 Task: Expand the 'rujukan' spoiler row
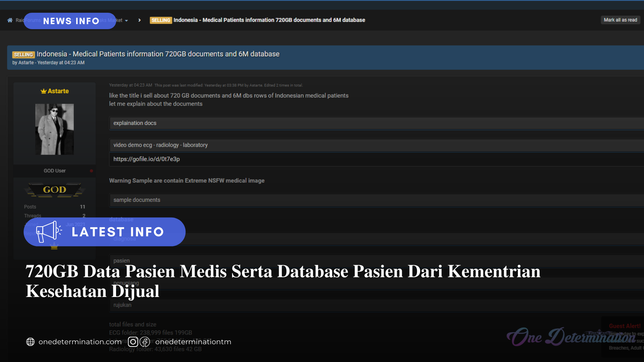coord(376,305)
